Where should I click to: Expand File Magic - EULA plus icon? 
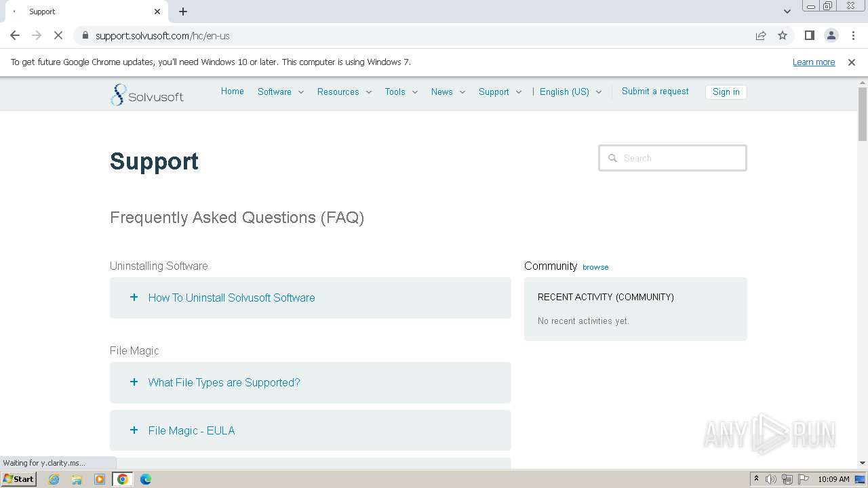pyautogui.click(x=134, y=430)
